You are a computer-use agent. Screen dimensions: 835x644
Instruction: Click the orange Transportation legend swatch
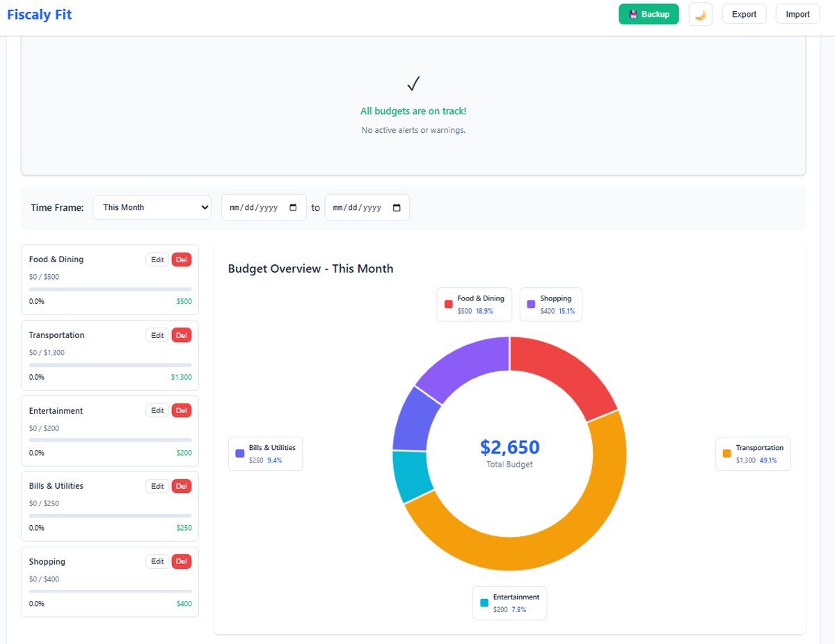[726, 453]
